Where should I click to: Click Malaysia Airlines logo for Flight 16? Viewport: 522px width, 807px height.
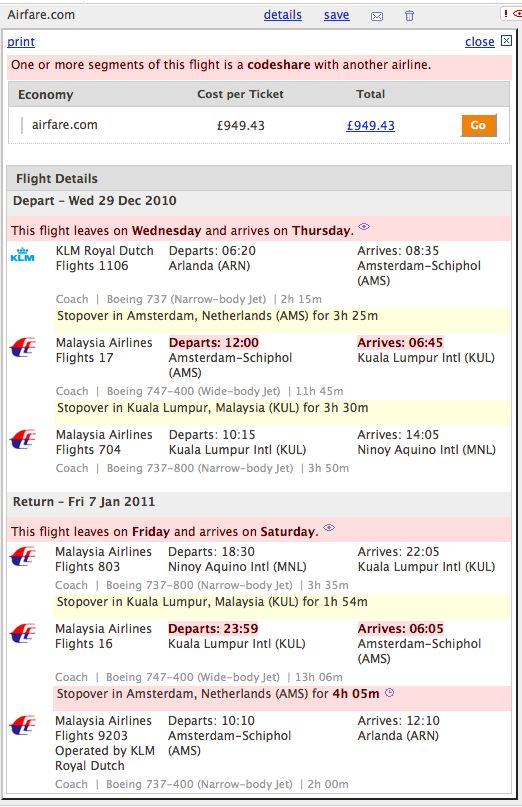point(23,634)
